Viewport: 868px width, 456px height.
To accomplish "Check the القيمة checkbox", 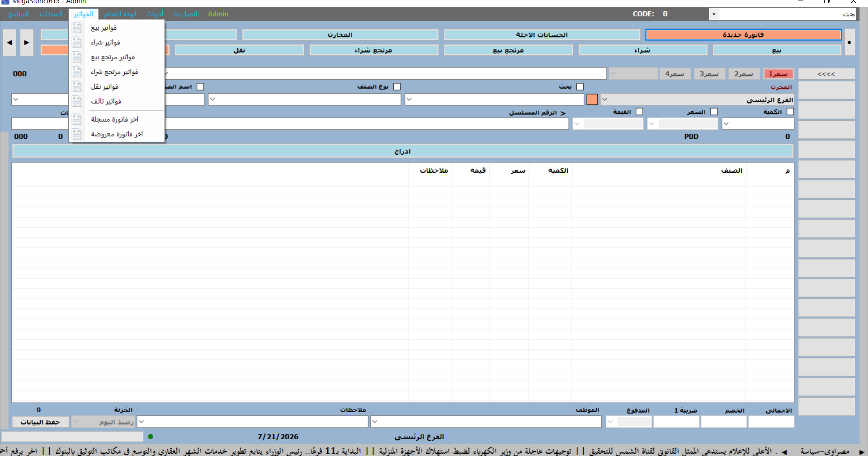I will [639, 111].
